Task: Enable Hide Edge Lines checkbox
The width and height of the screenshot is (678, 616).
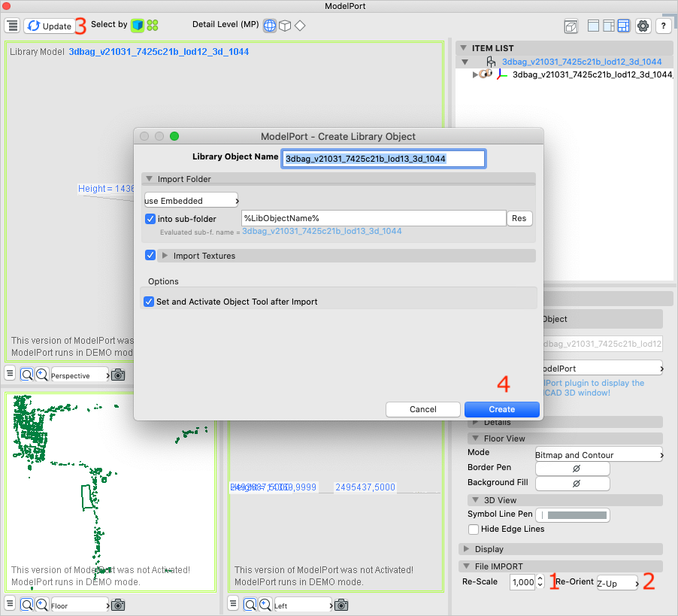Action: [x=474, y=529]
